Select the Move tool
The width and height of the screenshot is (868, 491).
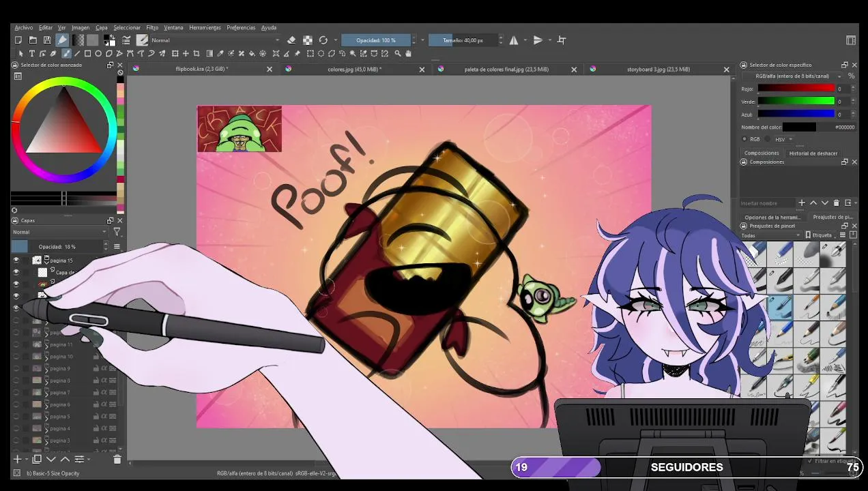186,53
